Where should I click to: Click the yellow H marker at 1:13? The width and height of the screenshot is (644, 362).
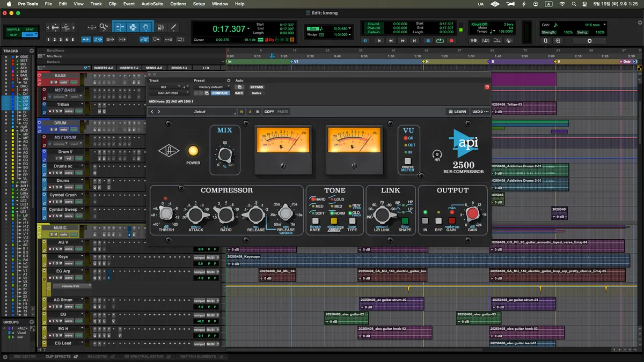tap(424, 62)
